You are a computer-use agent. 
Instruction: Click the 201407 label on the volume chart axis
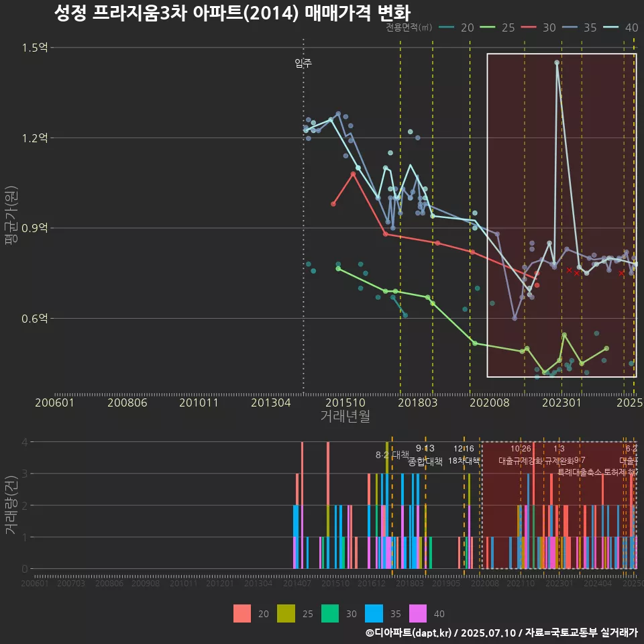(297, 584)
